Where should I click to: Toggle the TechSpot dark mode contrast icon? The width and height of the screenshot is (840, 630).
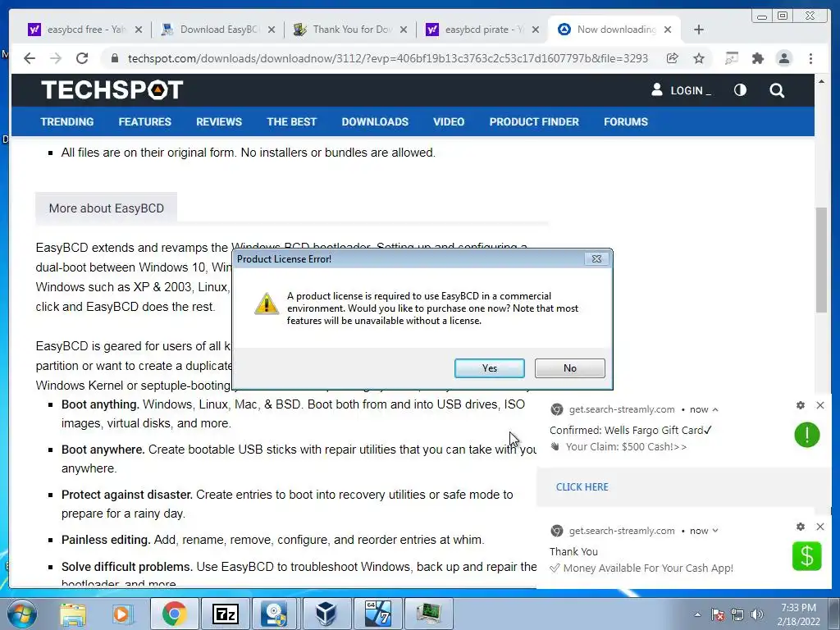[x=740, y=90]
